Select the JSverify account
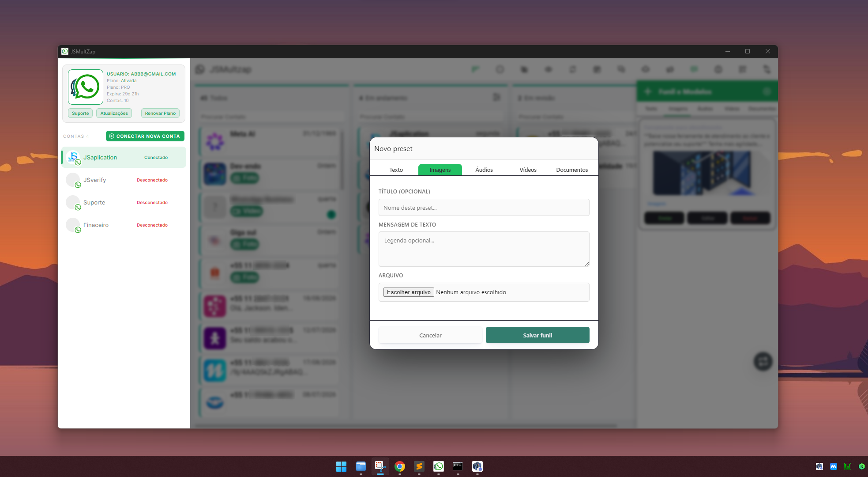The height and width of the screenshot is (477, 868). 124,180
